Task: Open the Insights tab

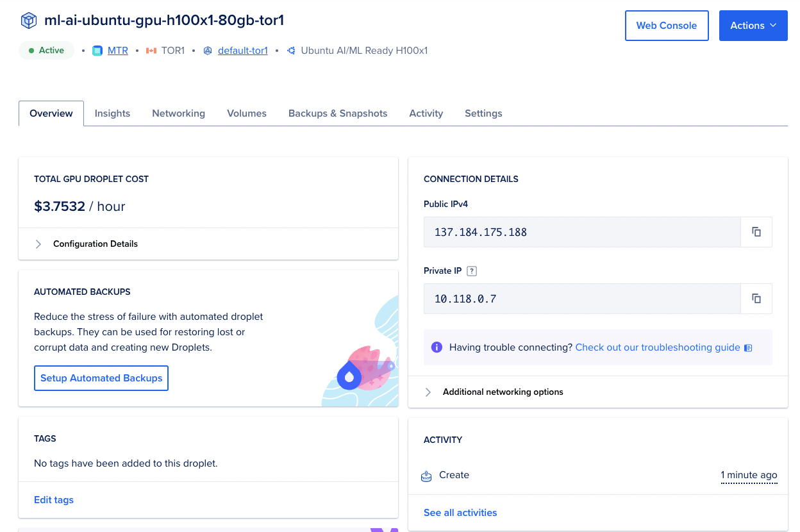Action: (112, 113)
